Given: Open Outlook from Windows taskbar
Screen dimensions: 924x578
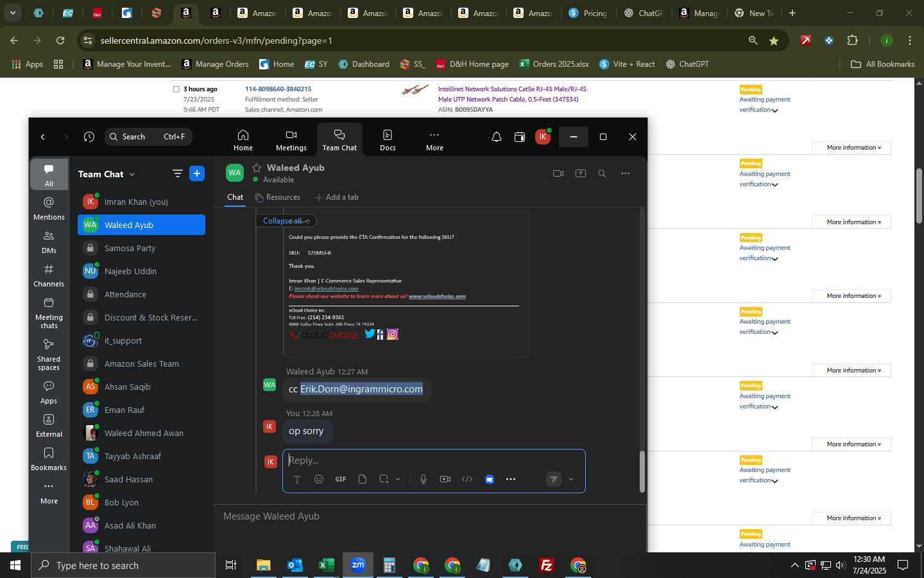Looking at the screenshot, I should tap(295, 565).
